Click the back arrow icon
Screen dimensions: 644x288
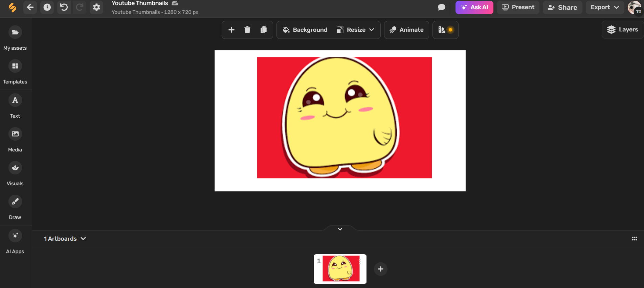click(x=30, y=7)
